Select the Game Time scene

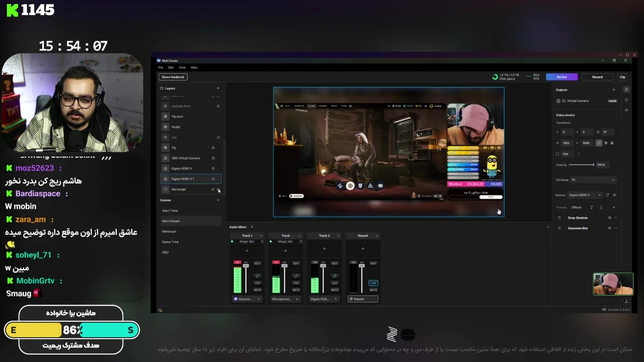click(x=170, y=242)
